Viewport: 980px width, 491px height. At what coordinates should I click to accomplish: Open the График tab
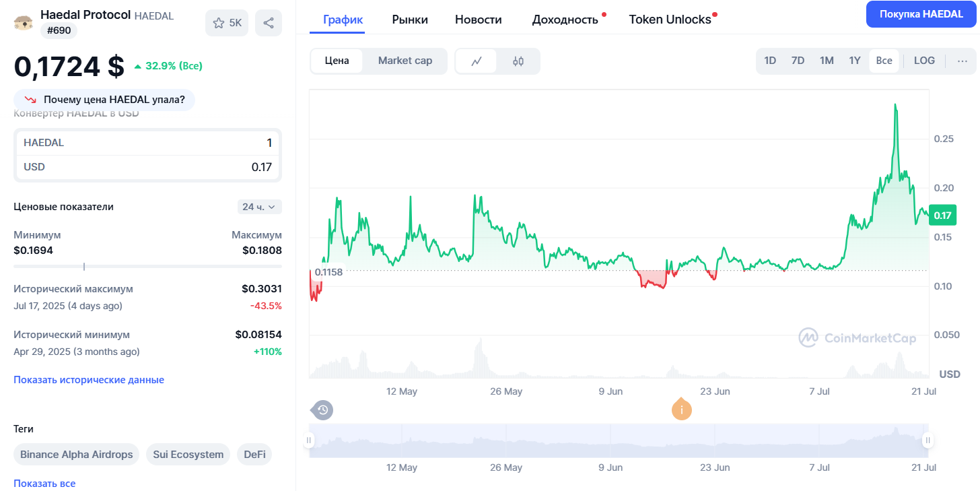click(343, 20)
